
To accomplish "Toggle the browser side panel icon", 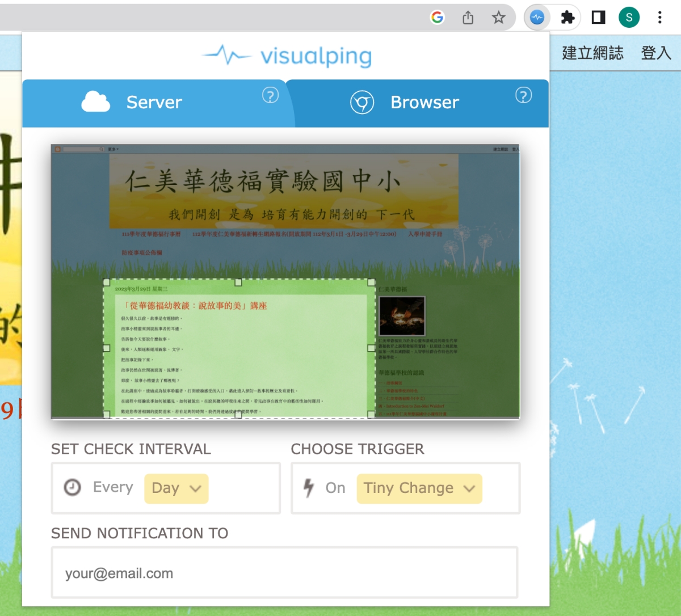I will (x=598, y=18).
